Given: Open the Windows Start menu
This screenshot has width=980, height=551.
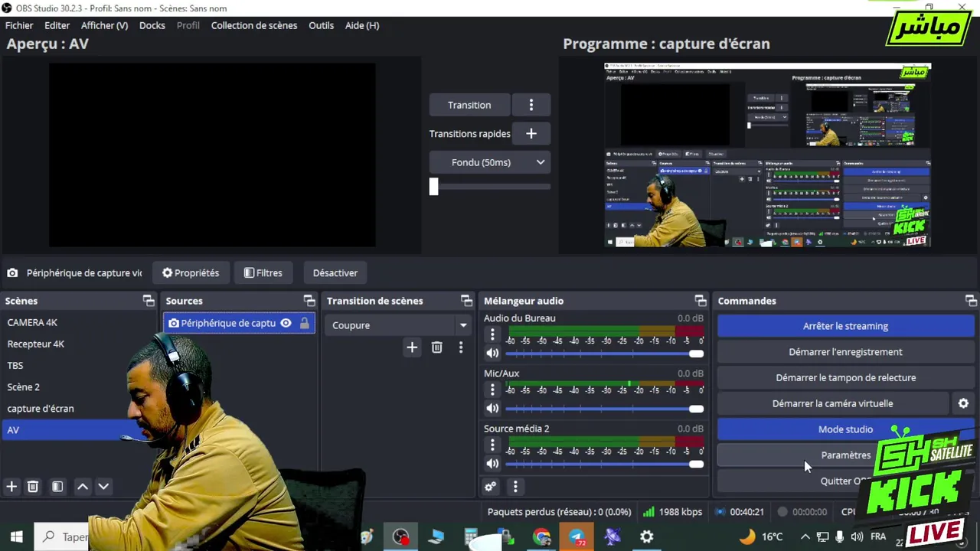Looking at the screenshot, I should [x=17, y=537].
